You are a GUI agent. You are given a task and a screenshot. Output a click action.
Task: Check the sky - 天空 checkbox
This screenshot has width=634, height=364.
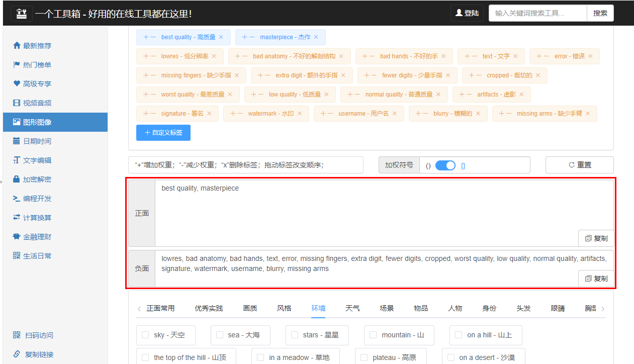tap(145, 335)
